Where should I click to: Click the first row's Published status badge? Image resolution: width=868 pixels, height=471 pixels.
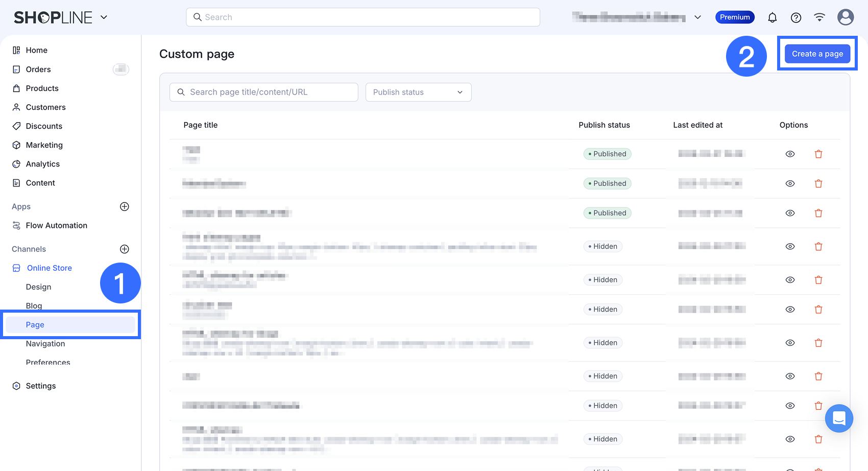(607, 154)
